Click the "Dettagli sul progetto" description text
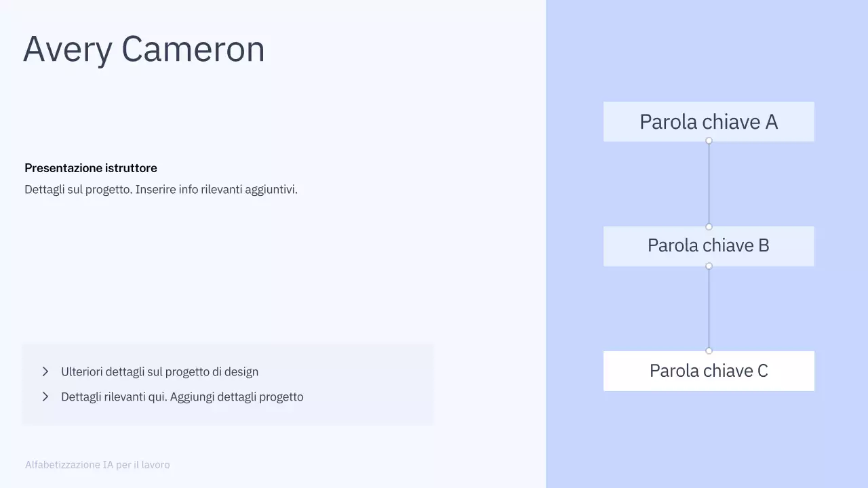Screen dimensions: 868x488 pos(161,190)
